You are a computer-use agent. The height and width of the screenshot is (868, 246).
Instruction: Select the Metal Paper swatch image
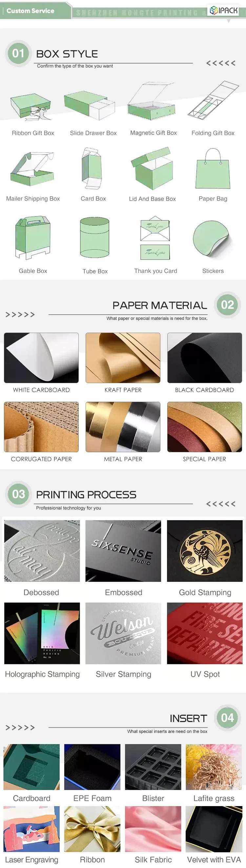pos(123,427)
